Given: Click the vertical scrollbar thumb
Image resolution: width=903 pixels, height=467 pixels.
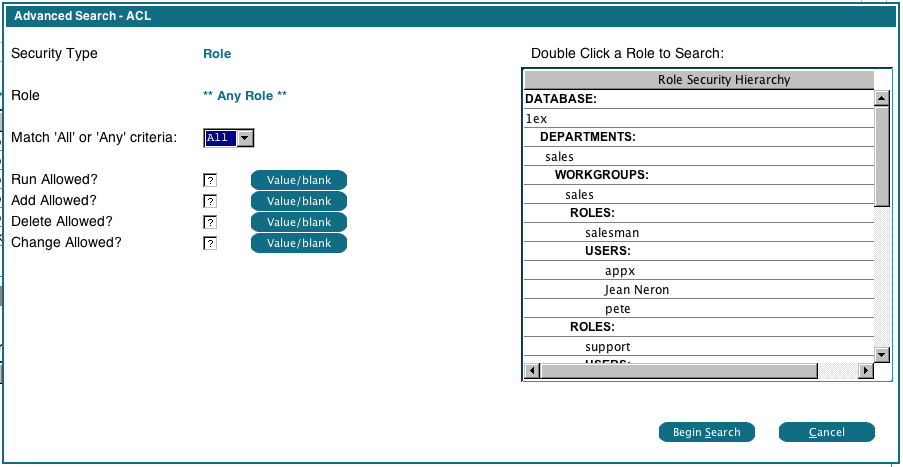Looking at the screenshot, I should coord(882,157).
